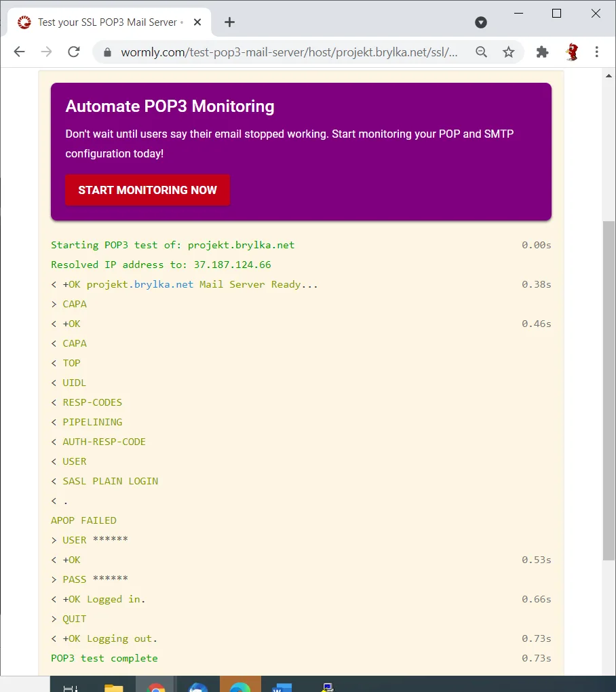The height and width of the screenshot is (692, 616).
Task: Select the Test your SSL POP3 Mail Server tab
Action: (109, 22)
